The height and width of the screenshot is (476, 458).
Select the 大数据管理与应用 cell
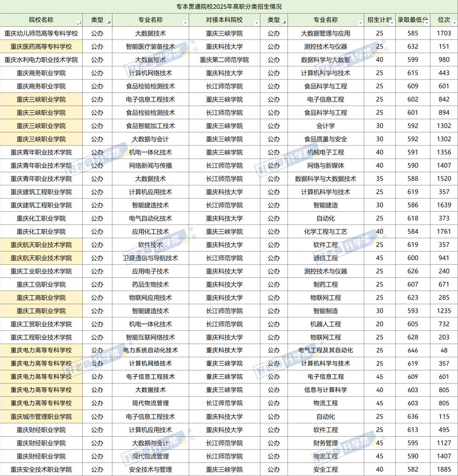[x=326, y=34]
